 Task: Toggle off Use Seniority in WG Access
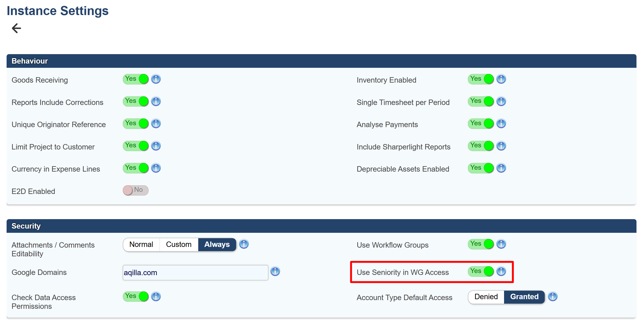(x=481, y=271)
